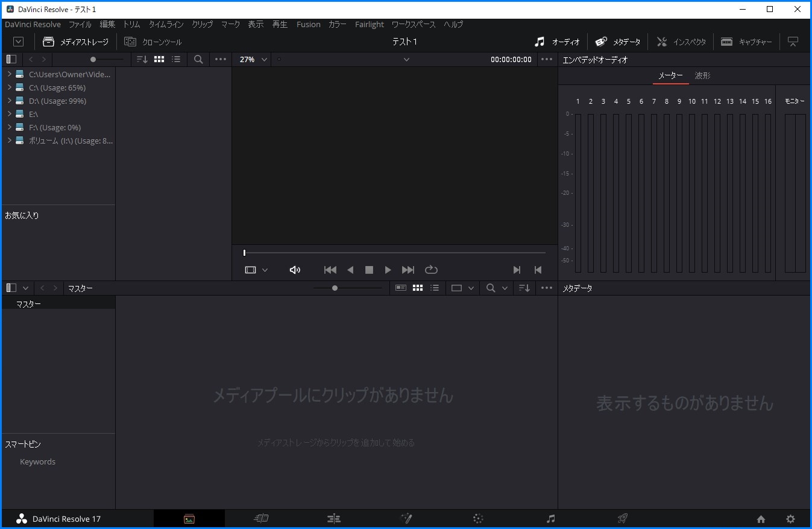Open media storage sort order icon
812x529 pixels.
point(142,59)
